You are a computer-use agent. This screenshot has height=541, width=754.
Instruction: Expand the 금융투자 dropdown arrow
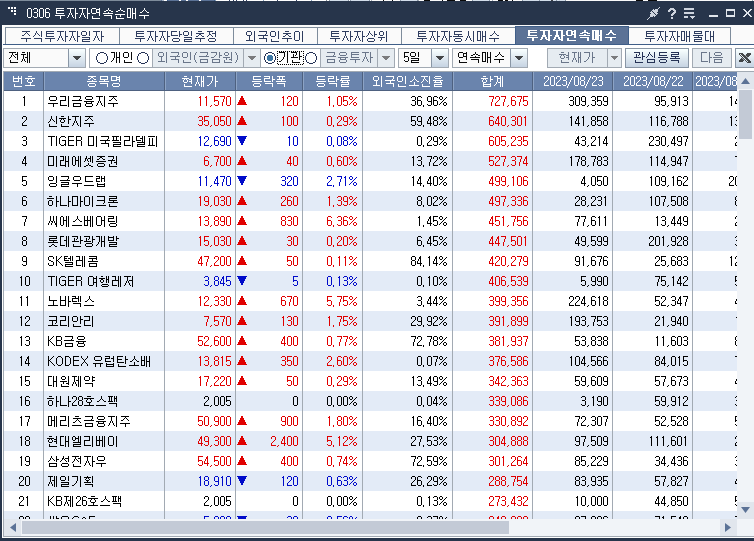386,58
